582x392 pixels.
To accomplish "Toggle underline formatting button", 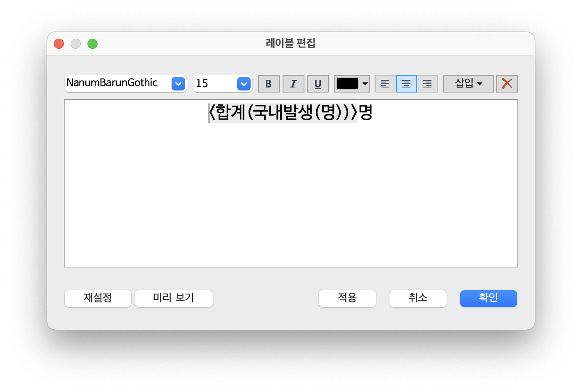I will pyautogui.click(x=317, y=84).
